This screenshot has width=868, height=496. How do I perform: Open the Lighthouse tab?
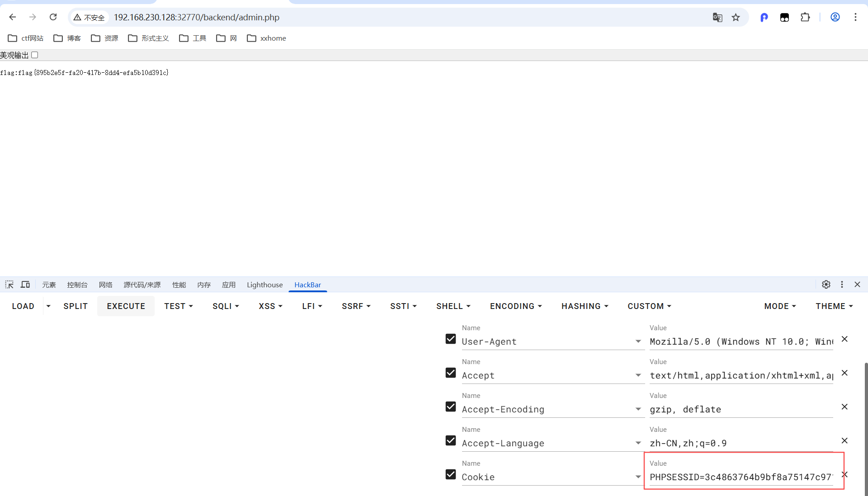(264, 285)
